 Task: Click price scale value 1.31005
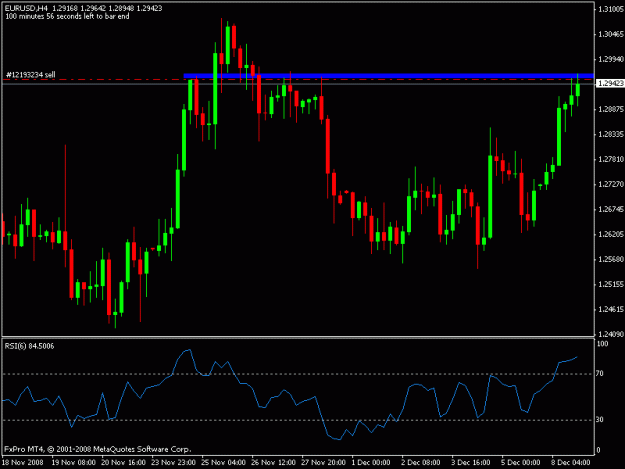(611, 9)
